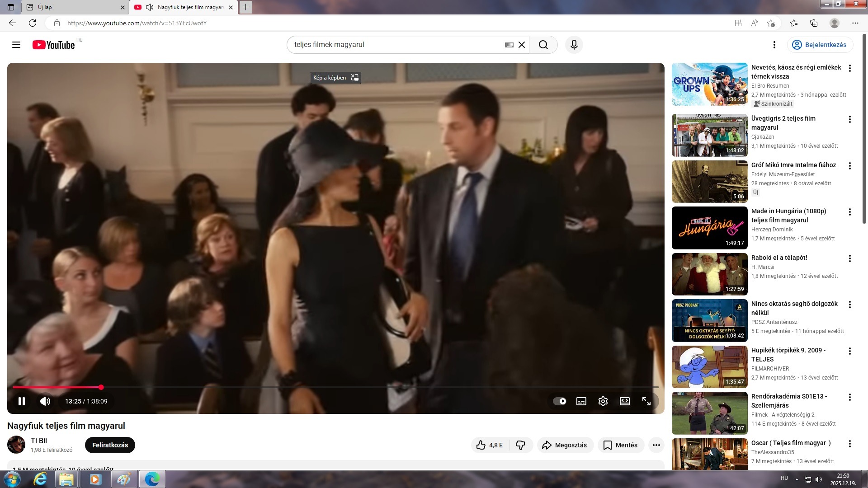Enter fullscreen mode on the player
The image size is (868, 488).
pos(646,401)
